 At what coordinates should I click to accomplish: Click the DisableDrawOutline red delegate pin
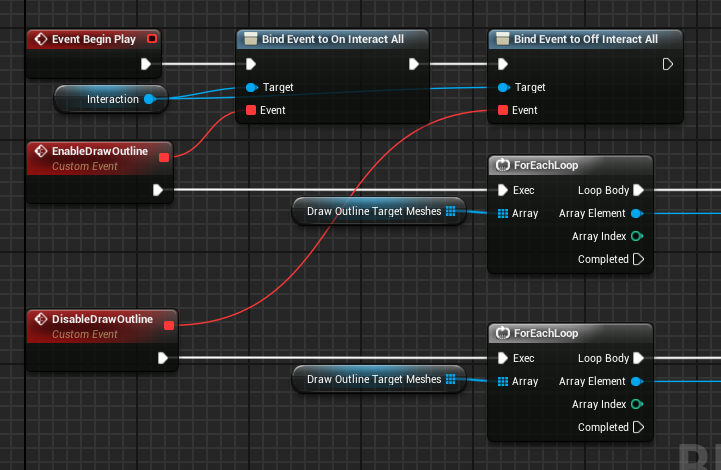[x=169, y=326]
